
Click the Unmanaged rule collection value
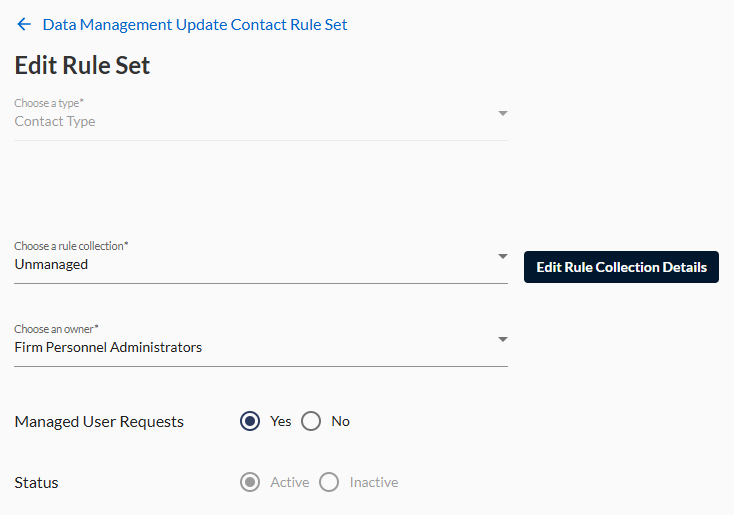click(x=51, y=265)
